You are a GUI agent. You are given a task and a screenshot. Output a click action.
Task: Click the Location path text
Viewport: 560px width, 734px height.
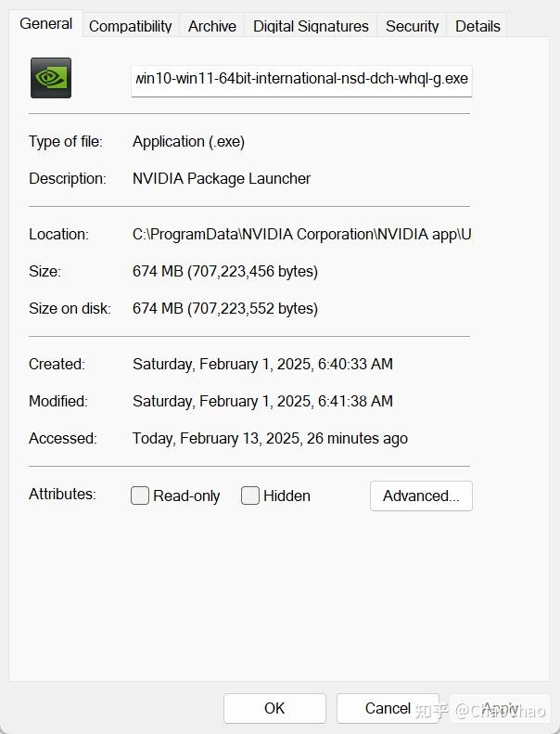point(301,234)
